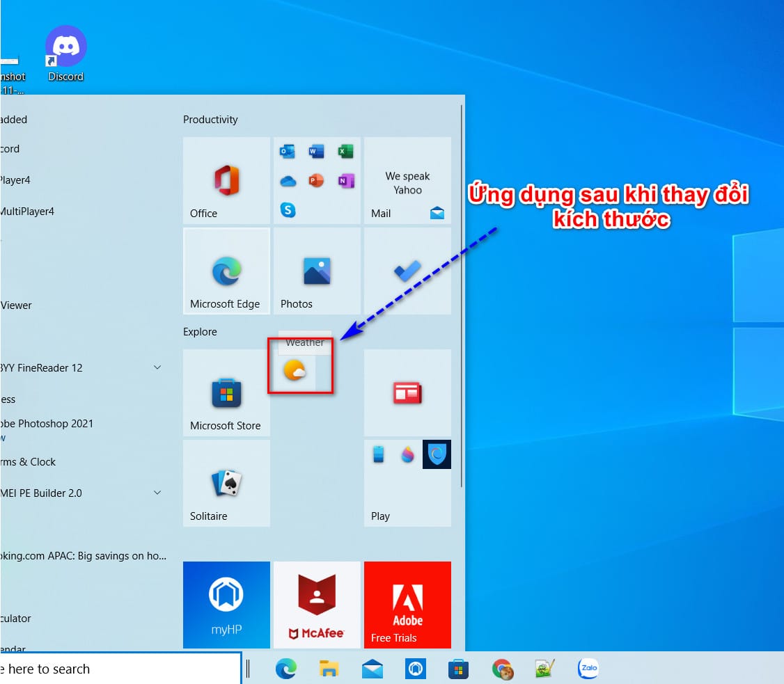Open the Adobe Free Trials tile
784x684 pixels.
407,605
